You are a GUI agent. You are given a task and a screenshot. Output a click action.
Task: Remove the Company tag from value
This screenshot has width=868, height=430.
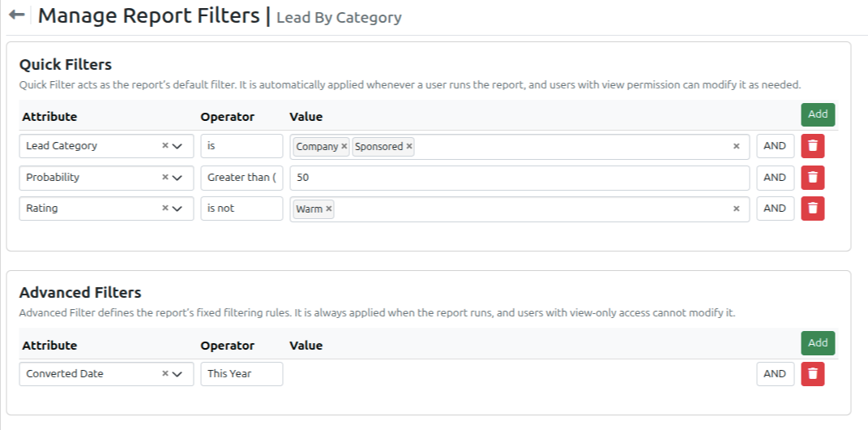point(344,146)
